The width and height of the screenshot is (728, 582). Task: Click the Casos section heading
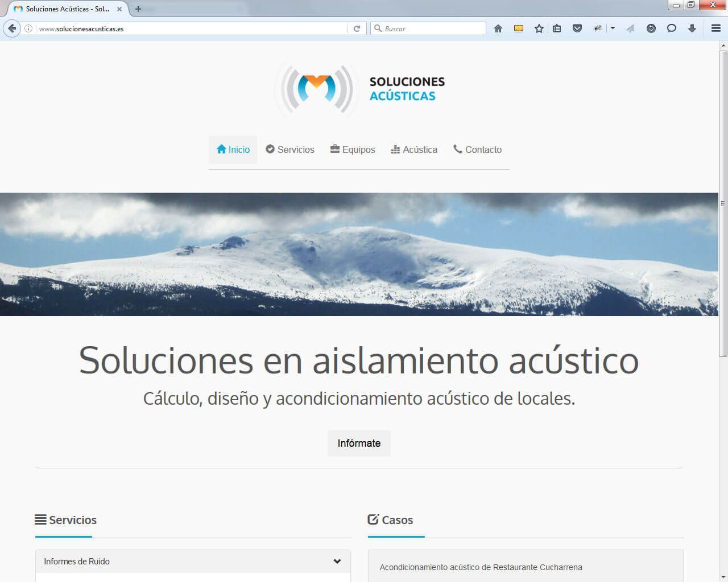[390, 519]
